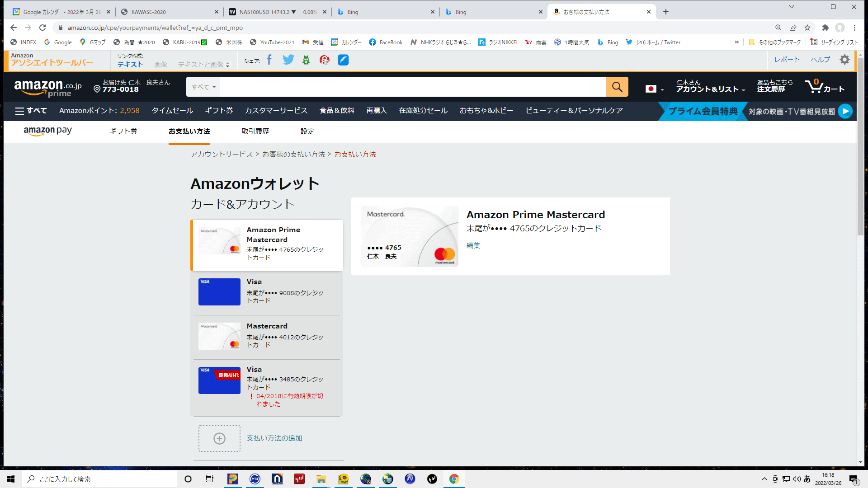Open the テキストと画像 link type selector
868x488 pixels.
click(x=203, y=65)
